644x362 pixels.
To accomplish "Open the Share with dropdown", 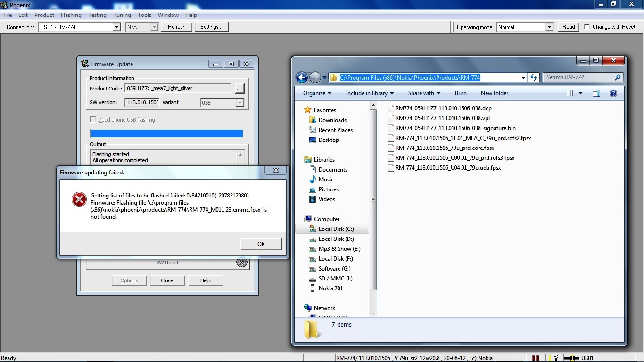I will pos(424,93).
